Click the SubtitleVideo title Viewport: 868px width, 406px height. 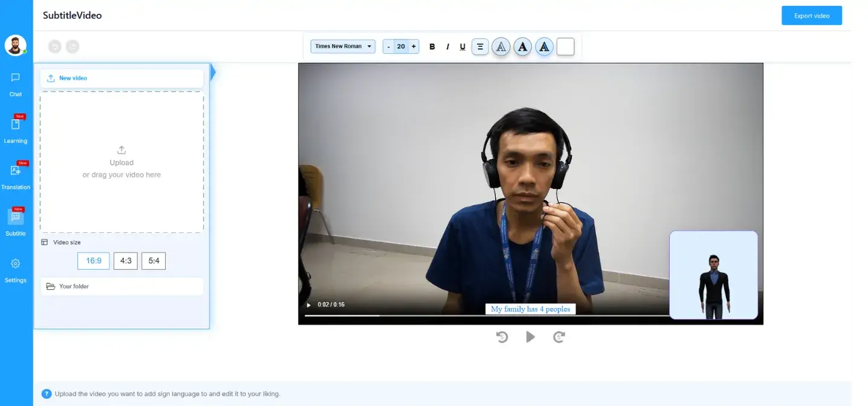[x=73, y=16]
